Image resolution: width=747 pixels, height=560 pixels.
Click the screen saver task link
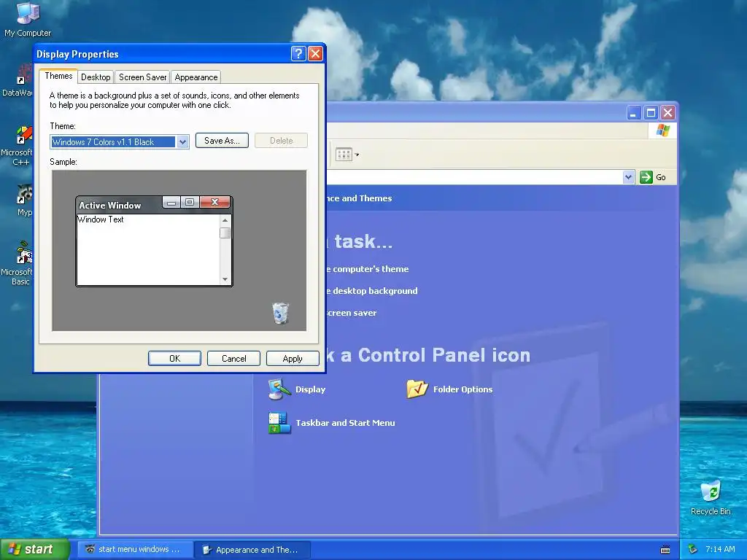352,313
